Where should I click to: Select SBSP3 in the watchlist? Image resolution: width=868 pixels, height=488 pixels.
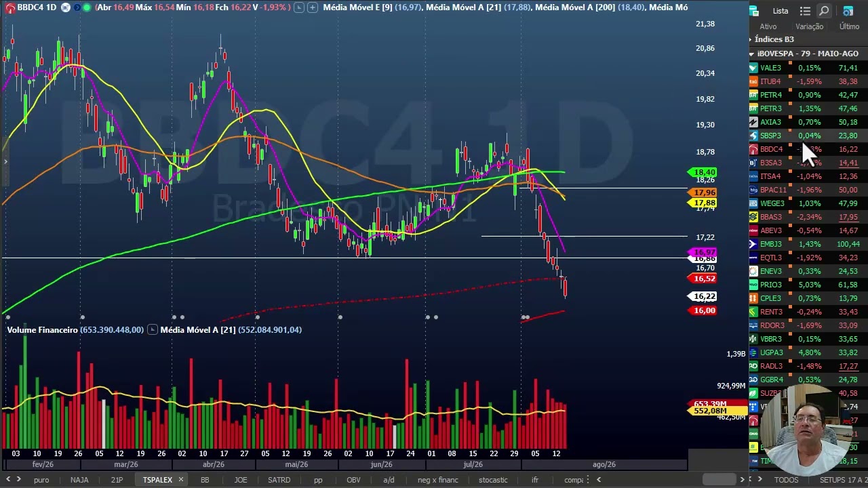(808, 136)
